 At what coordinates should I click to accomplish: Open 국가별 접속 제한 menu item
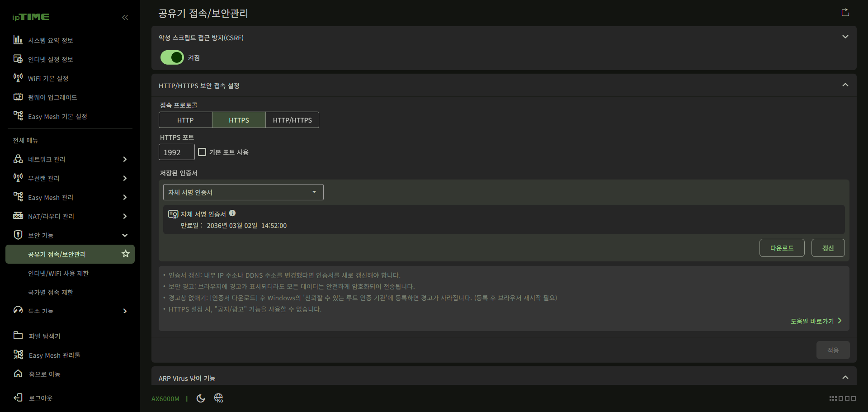[x=51, y=292]
